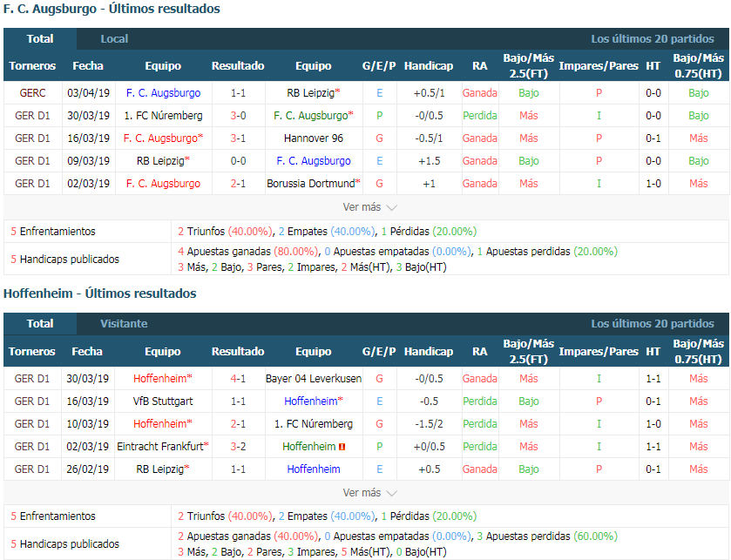Open the 4-1 result against Bayer 04 Leverkusen

point(238,378)
